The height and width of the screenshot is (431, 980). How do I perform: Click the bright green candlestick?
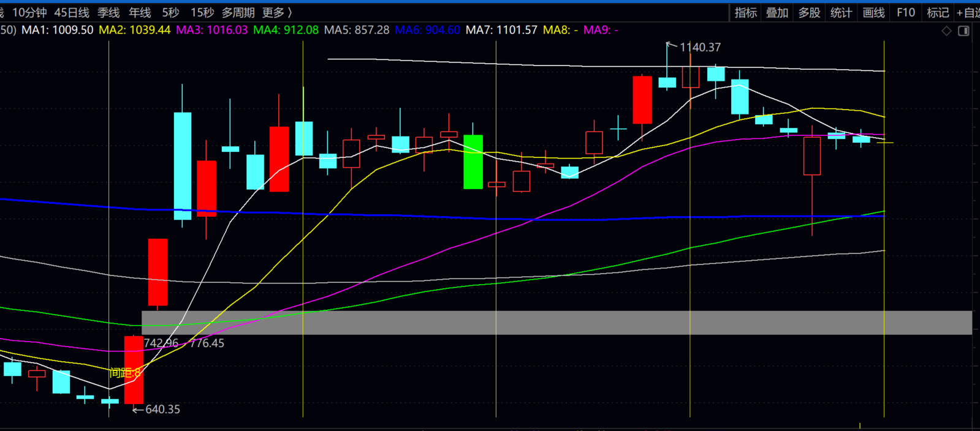[473, 162]
